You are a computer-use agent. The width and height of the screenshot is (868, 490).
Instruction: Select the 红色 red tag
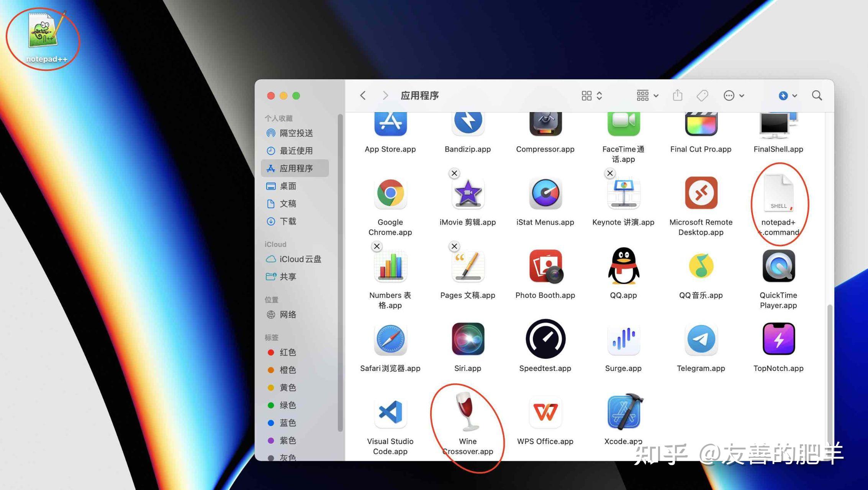tap(287, 352)
